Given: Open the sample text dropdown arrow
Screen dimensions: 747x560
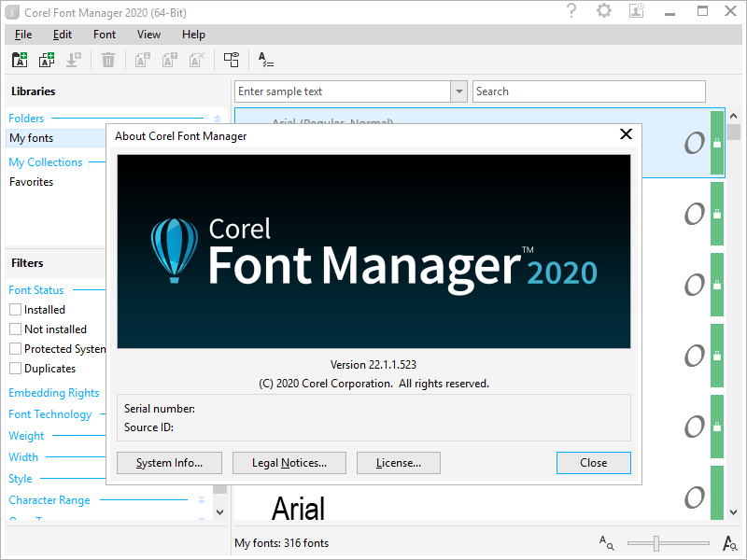Looking at the screenshot, I should tap(458, 91).
